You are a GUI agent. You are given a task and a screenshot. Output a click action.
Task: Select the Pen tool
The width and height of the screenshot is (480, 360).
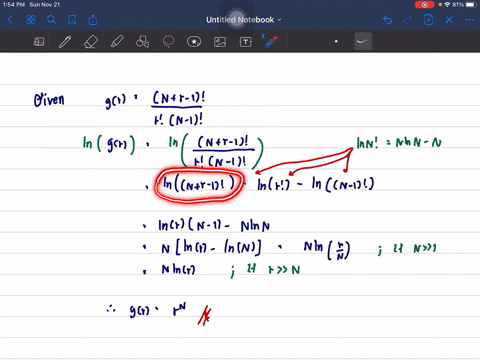tap(65, 42)
